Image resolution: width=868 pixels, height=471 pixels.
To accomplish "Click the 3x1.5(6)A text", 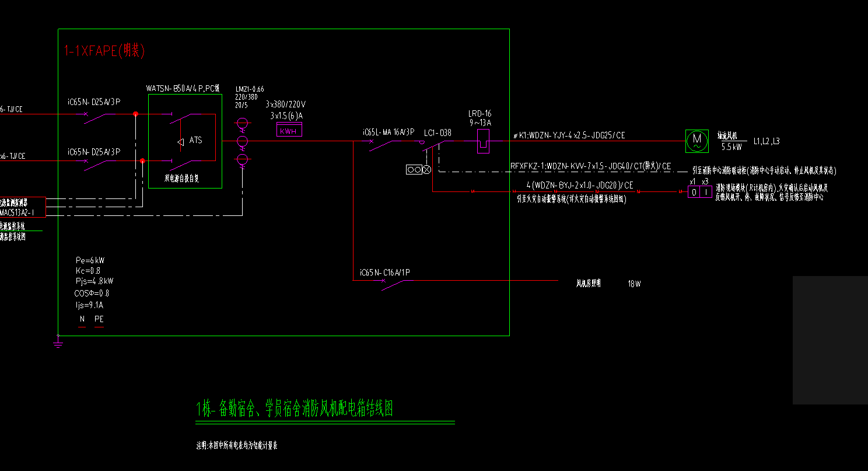I will tap(286, 116).
